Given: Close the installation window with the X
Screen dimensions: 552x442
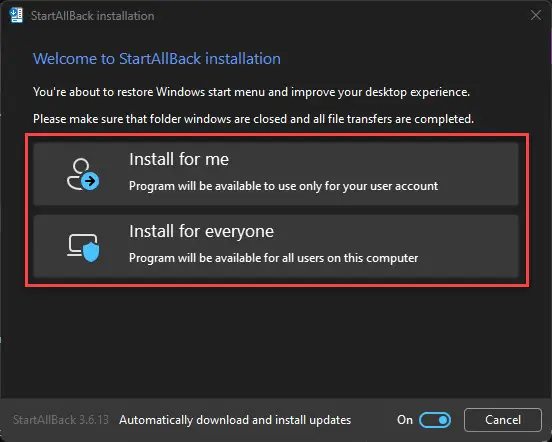Looking at the screenshot, I should [x=536, y=15].
